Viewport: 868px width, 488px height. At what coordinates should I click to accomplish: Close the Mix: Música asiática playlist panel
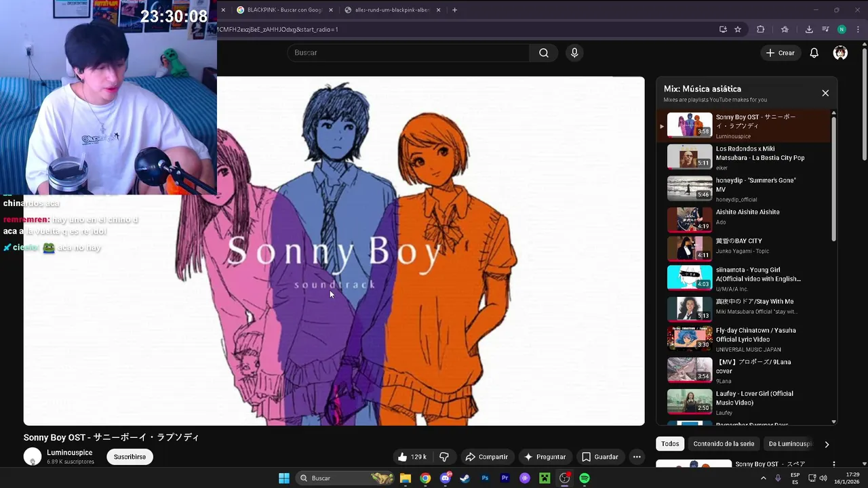pos(825,93)
